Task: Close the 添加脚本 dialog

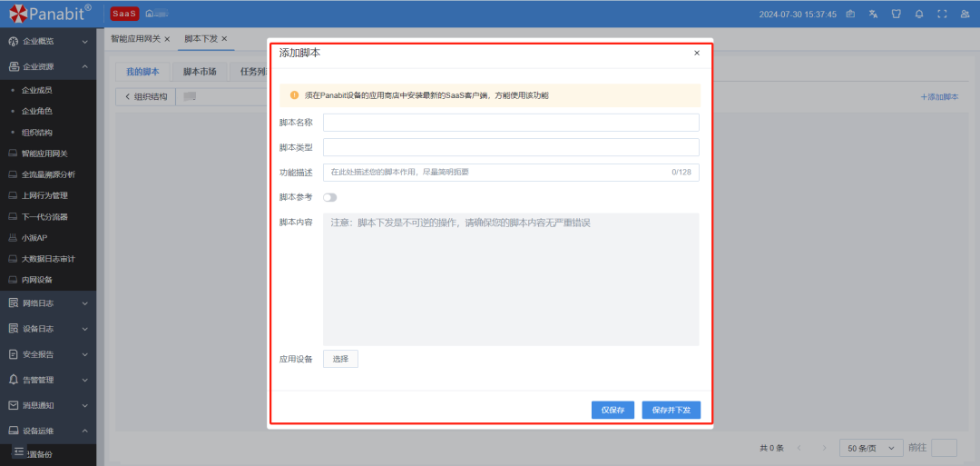Action: point(697,54)
